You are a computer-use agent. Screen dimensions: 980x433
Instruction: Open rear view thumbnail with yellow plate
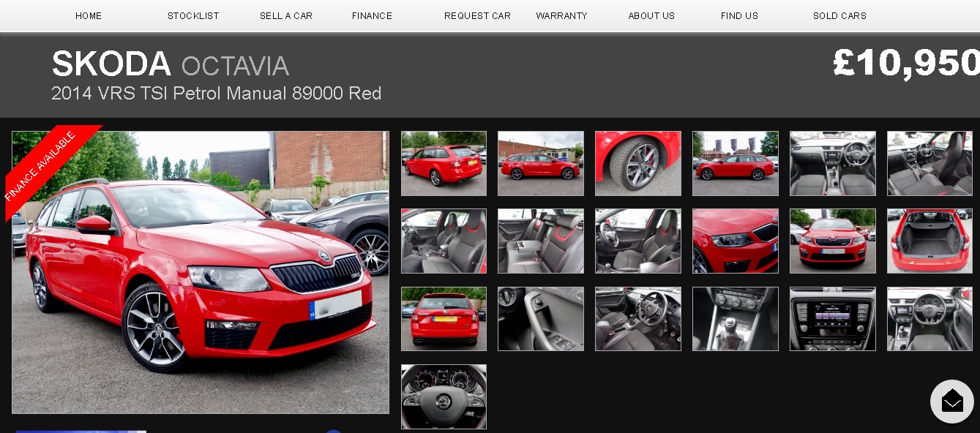444,319
